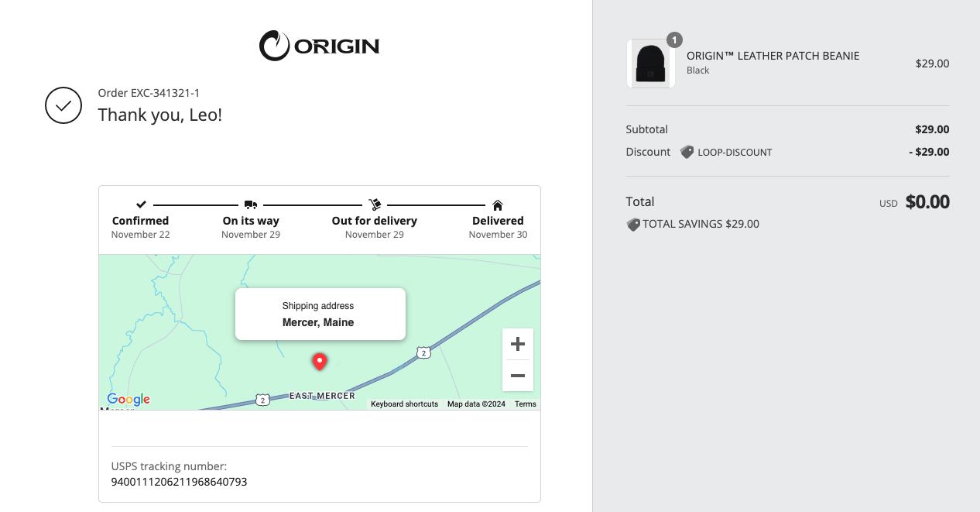980x512 pixels.
Task: Click the ORIGIN™ LEATHER PATCH BEANIE title
Action: point(773,56)
